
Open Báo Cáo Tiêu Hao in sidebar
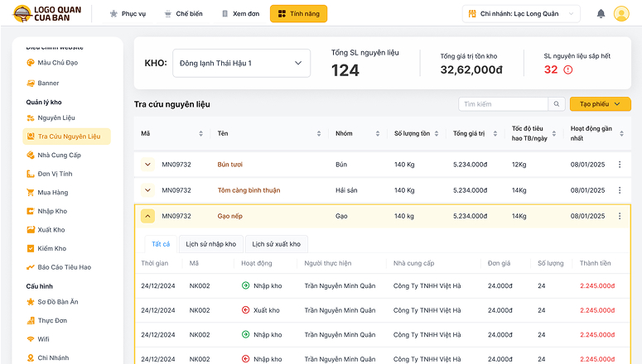pyautogui.click(x=64, y=267)
